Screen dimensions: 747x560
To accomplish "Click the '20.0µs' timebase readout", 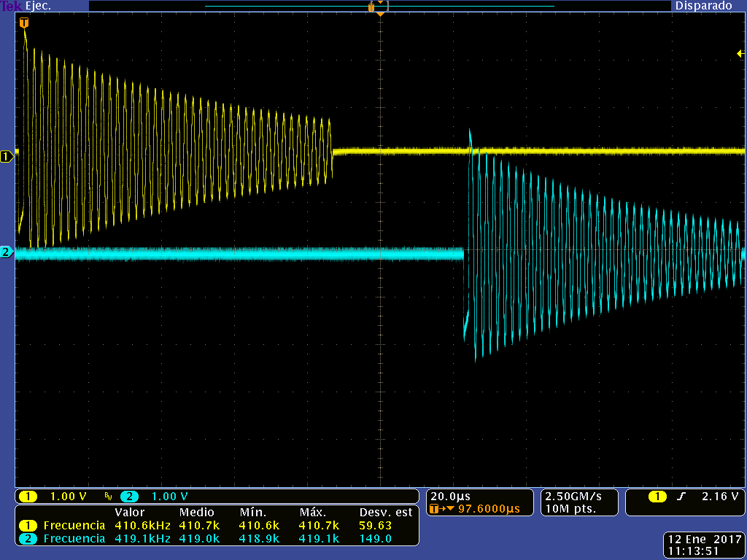I will tap(450, 497).
